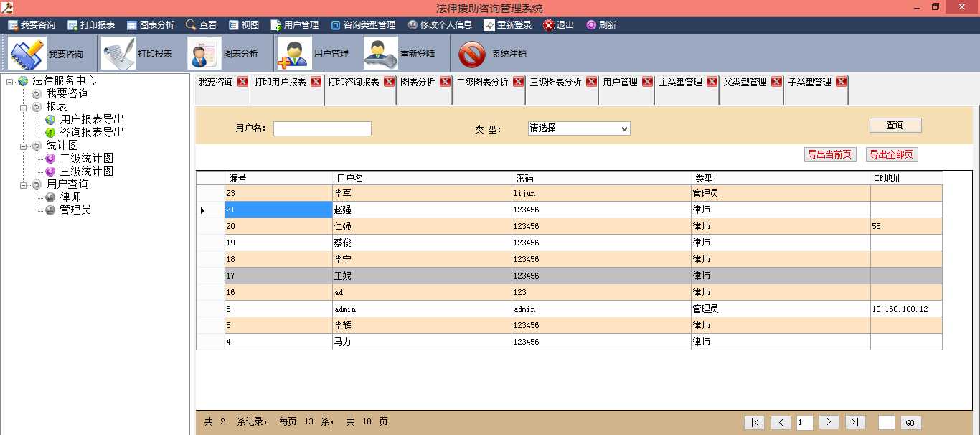
Task: Close the 我要咨询 tab
Action: [x=243, y=82]
